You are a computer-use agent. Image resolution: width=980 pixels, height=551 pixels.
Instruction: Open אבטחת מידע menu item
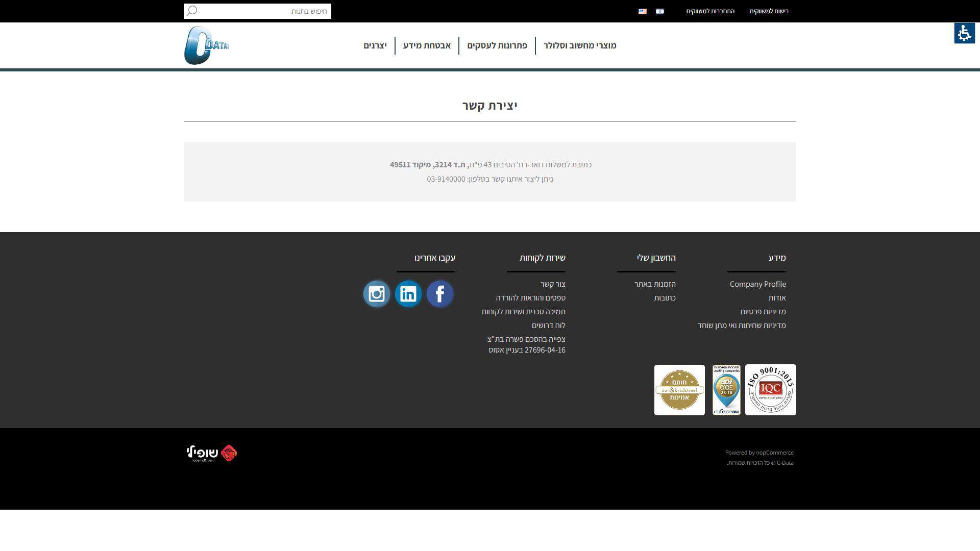pos(427,45)
